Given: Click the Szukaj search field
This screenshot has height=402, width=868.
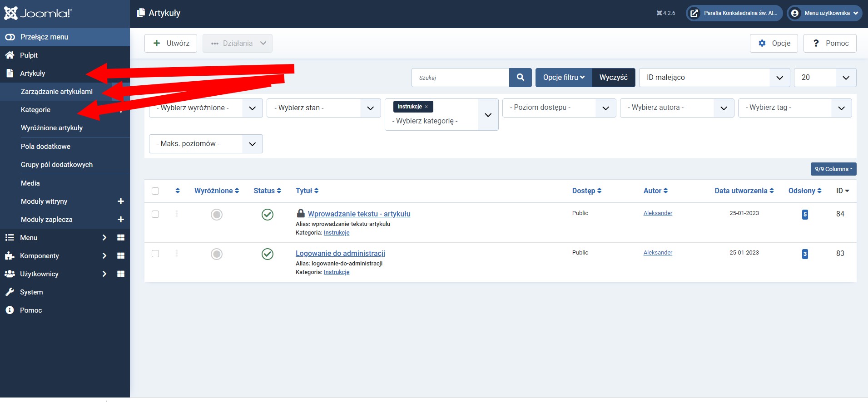Looking at the screenshot, I should tap(461, 78).
